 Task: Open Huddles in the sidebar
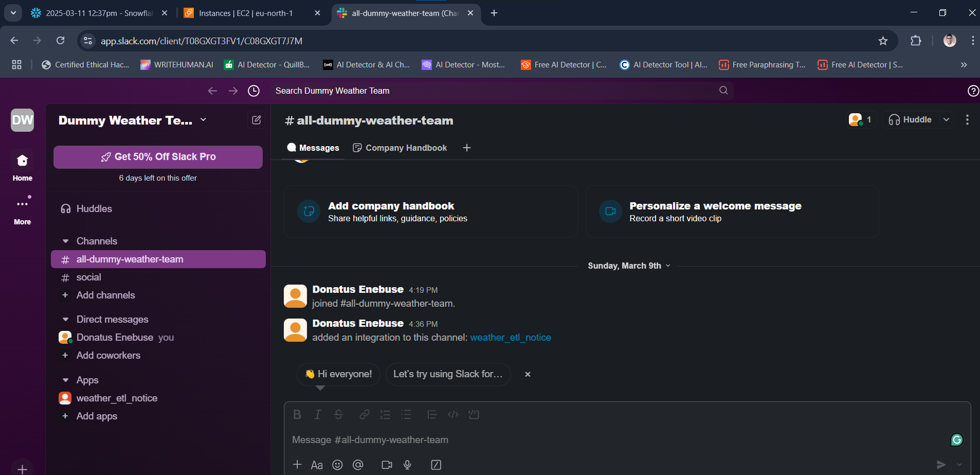158,208
